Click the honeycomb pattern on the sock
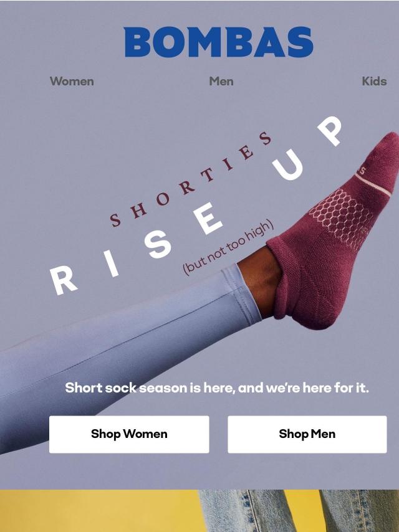Image resolution: width=399 pixels, height=532 pixels. 341,219
